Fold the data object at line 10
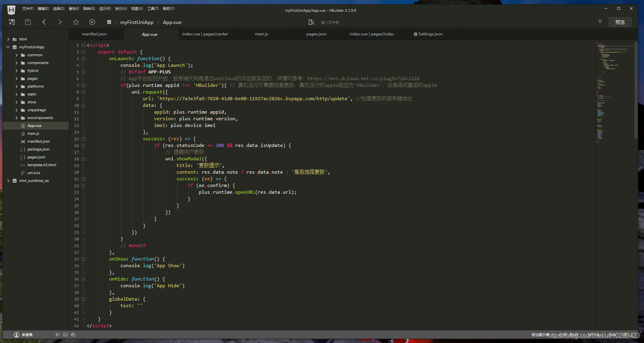The height and width of the screenshot is (343, 644). pos(83,105)
